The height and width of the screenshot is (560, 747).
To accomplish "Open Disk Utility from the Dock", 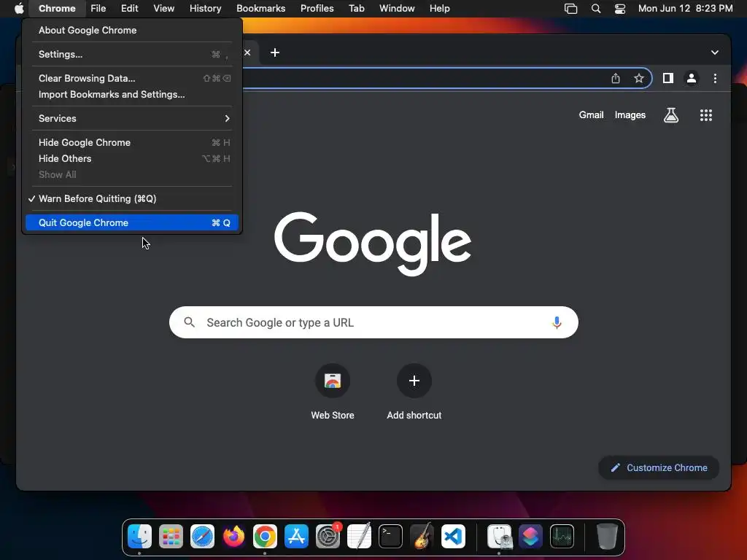I will [x=499, y=536].
